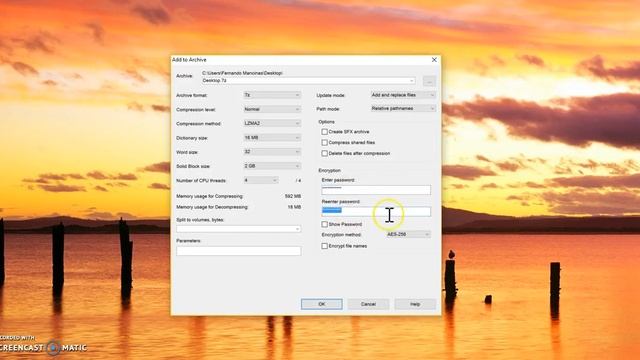
Task: Open the Update mode dropdown
Action: (x=403, y=95)
